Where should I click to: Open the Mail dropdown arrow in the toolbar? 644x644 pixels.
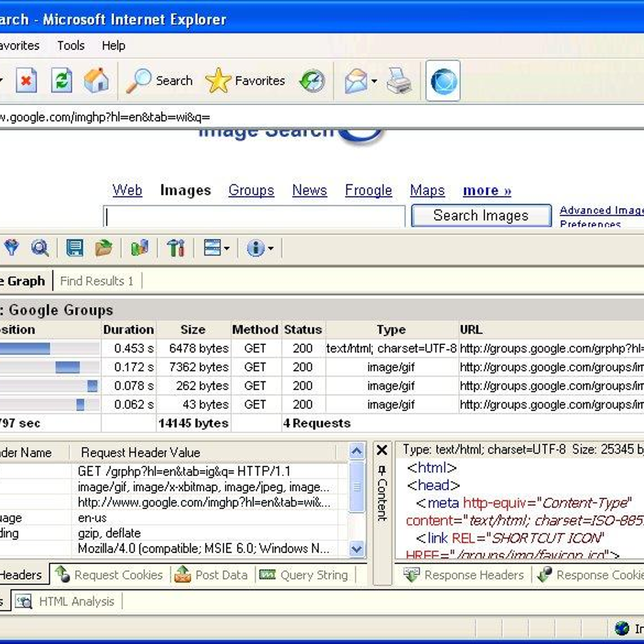374,82
